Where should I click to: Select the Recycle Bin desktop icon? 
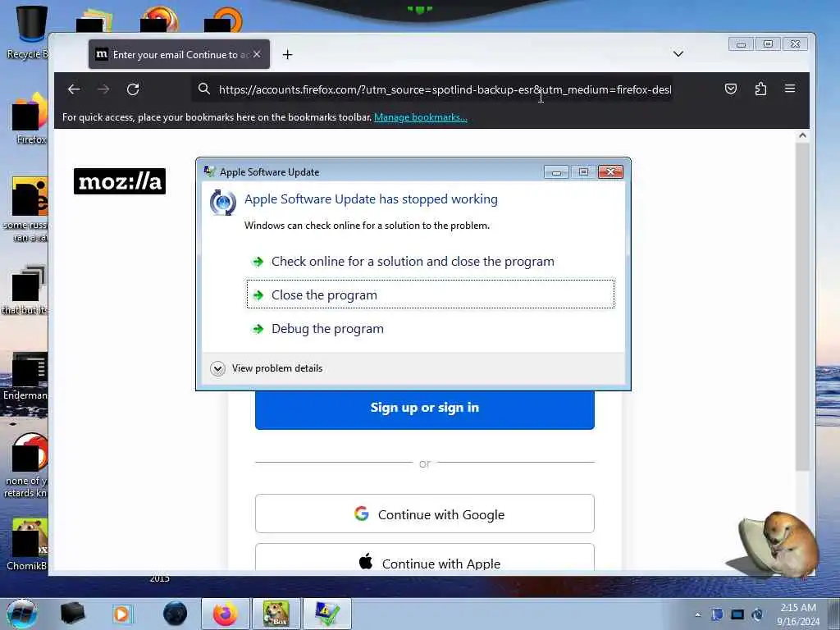pos(27,32)
